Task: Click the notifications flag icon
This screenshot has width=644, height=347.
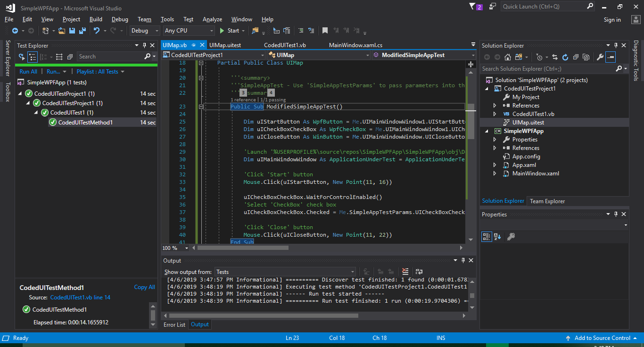Action: pyautogui.click(x=472, y=6)
